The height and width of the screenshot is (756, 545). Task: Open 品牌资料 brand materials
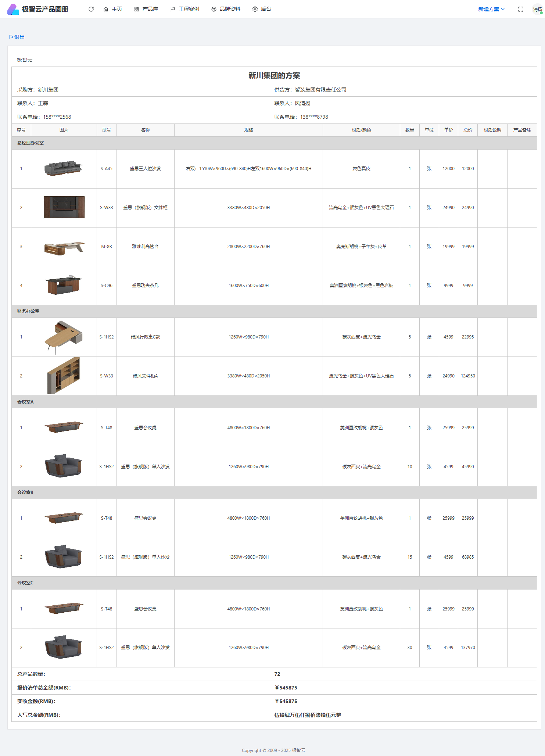click(x=226, y=9)
